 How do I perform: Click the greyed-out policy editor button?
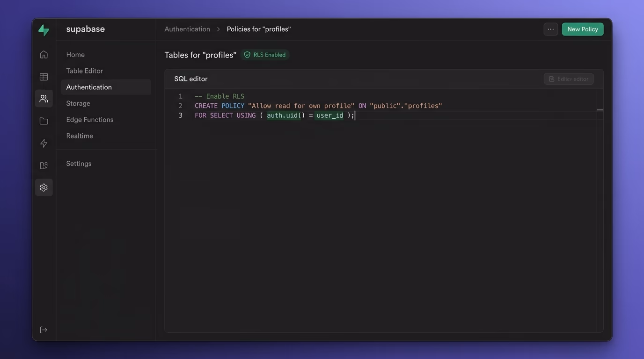569,79
